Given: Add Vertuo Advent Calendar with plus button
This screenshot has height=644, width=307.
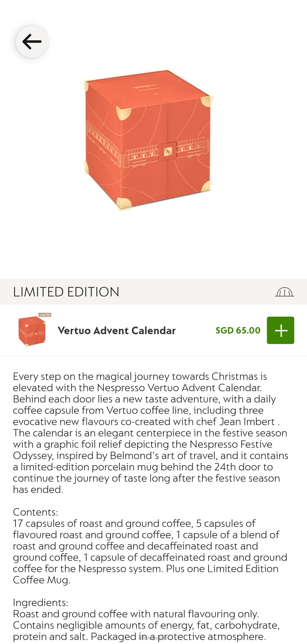Looking at the screenshot, I should coord(280,330).
